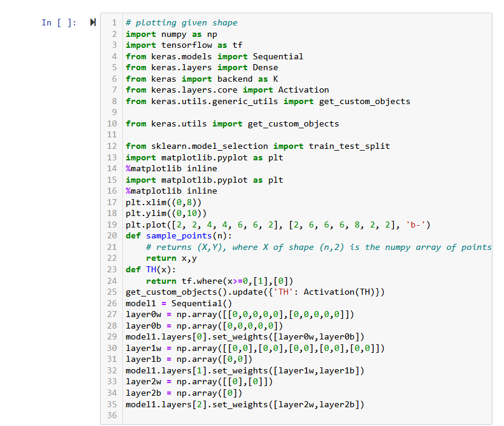The height and width of the screenshot is (426, 504).
Task: Select the final set_weights call on line 35
Action: 242,404
